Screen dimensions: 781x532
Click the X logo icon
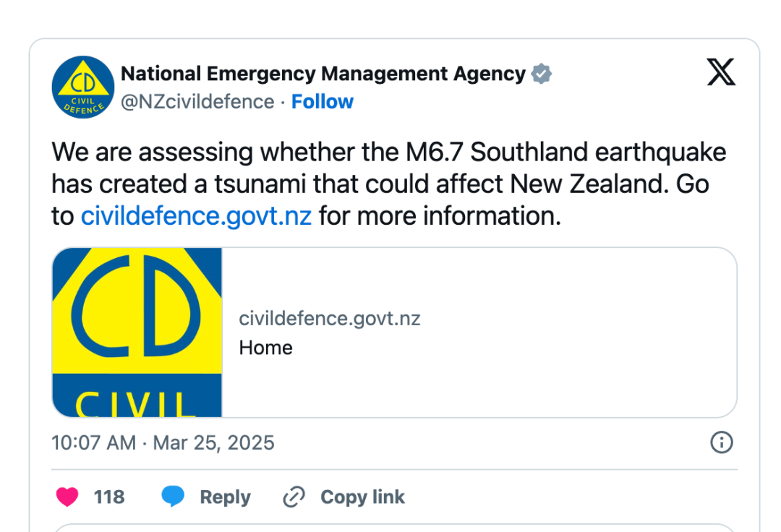pyautogui.click(x=721, y=72)
